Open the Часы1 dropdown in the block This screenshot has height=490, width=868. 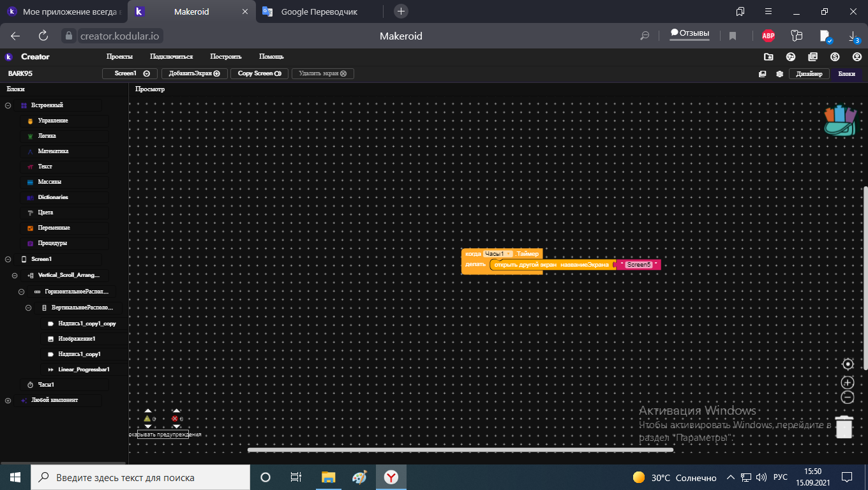[x=498, y=254]
